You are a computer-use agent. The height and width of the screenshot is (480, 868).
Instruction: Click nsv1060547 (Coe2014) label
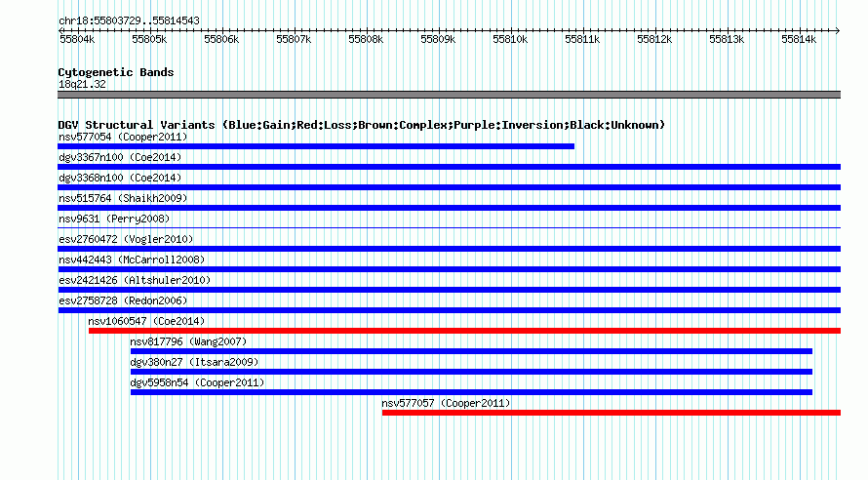tap(146, 321)
